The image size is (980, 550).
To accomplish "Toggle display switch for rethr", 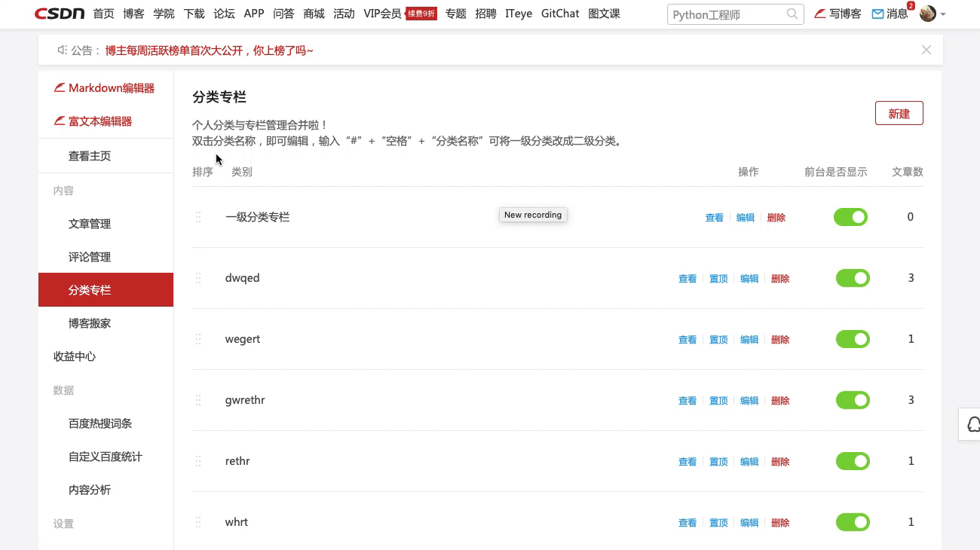I will point(853,461).
